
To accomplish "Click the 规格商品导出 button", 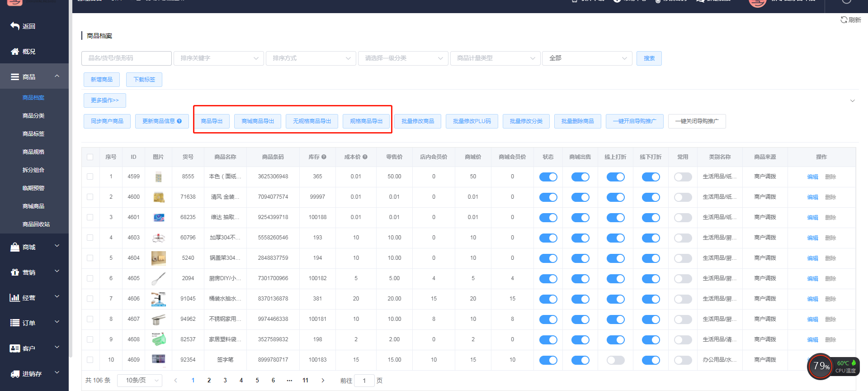I will point(366,121).
